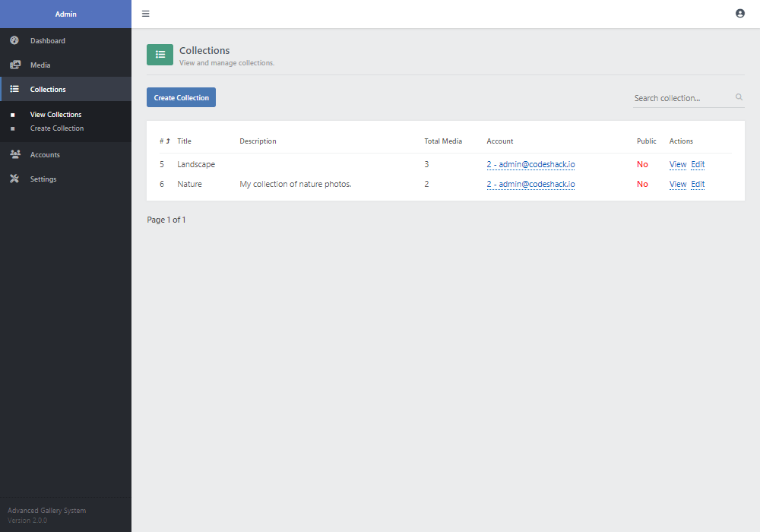Click the total media 2 for Nature

pos(426,184)
